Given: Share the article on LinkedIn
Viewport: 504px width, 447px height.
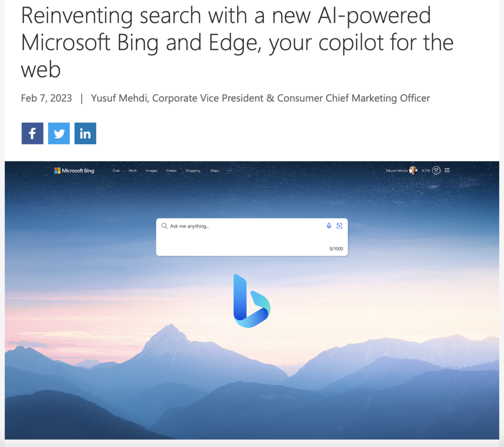Looking at the screenshot, I should pyautogui.click(x=85, y=133).
